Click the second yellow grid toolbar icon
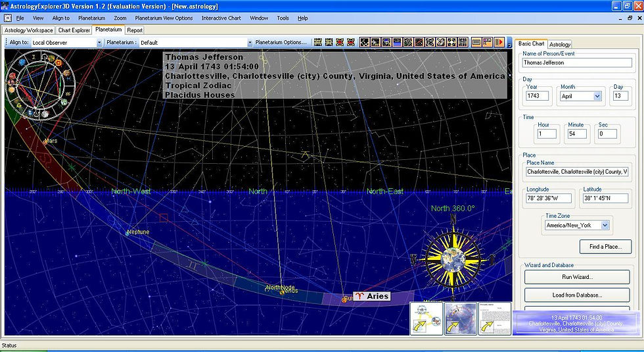Screen dimensions: 644x352 329,42
